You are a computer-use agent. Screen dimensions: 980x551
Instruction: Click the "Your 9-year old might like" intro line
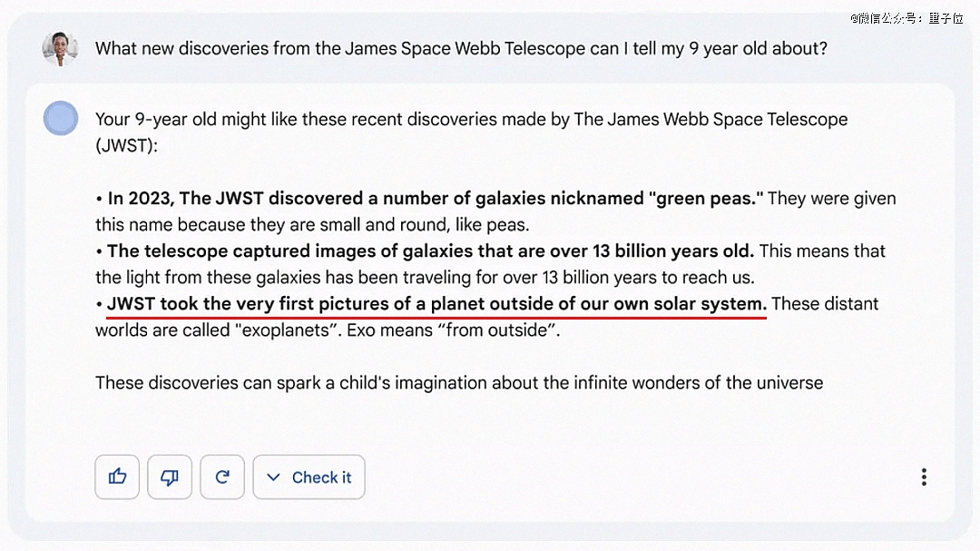(471, 119)
